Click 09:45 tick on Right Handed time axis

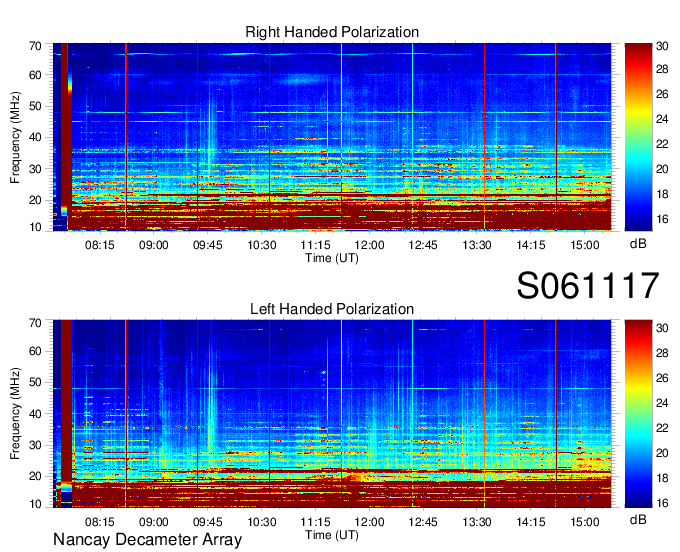point(207,245)
